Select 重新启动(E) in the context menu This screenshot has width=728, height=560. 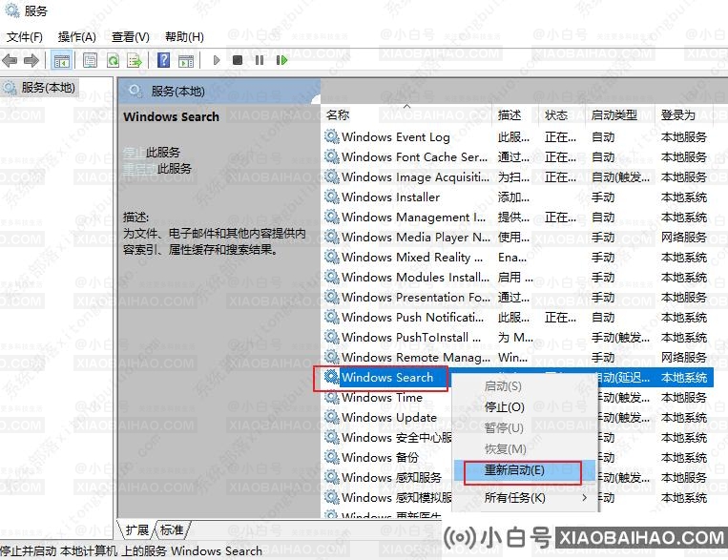(x=514, y=470)
